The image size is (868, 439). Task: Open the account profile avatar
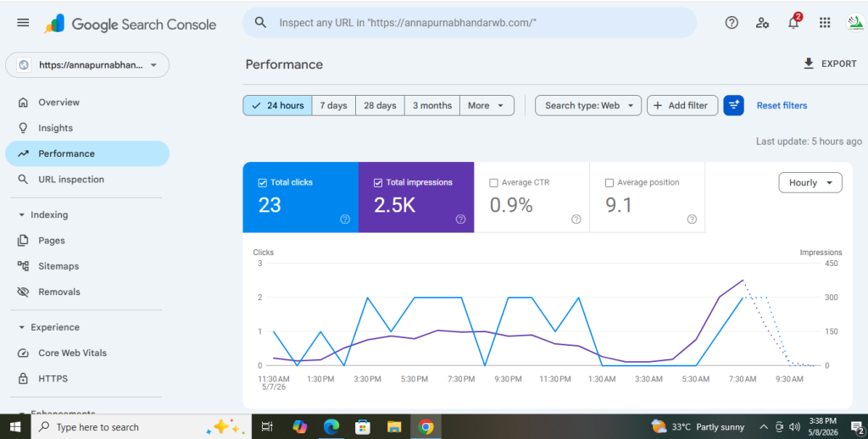856,23
